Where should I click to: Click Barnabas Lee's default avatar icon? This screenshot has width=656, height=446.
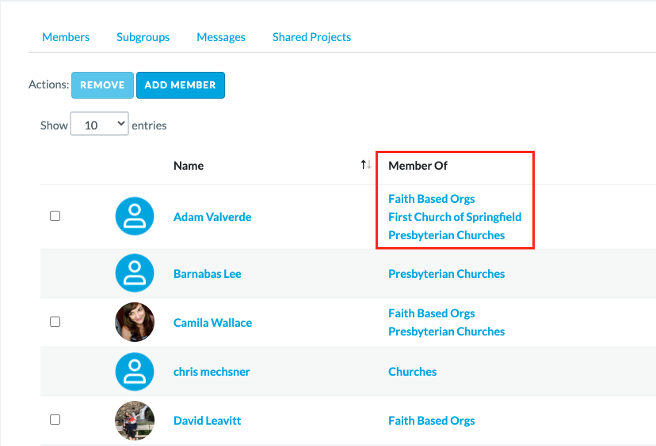134,273
